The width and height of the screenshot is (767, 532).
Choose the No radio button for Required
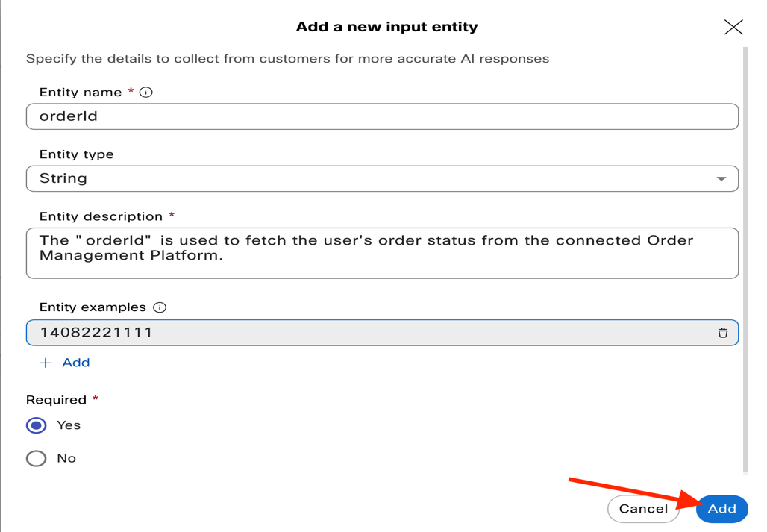point(36,458)
